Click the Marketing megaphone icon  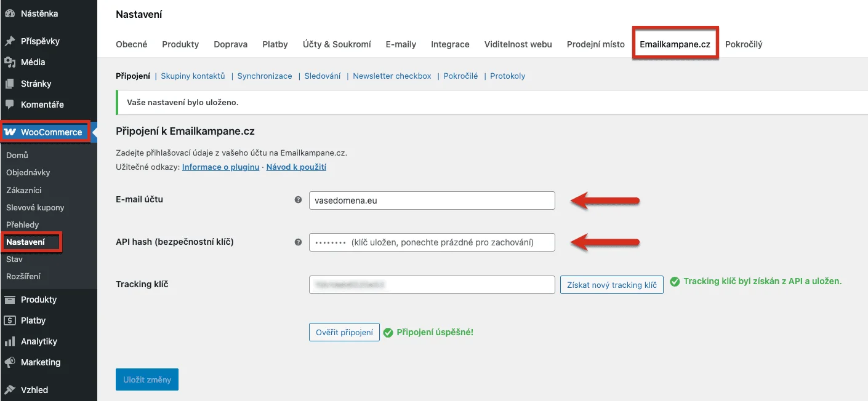[10, 362]
